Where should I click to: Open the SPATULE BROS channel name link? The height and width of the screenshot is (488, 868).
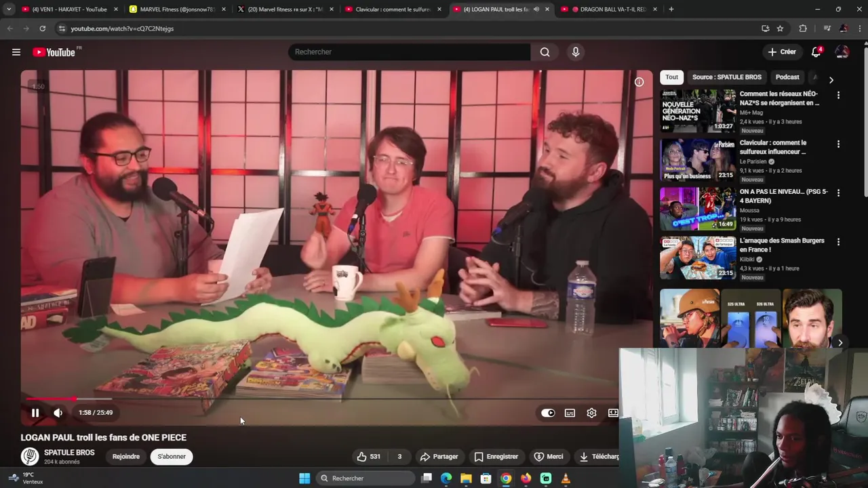click(x=69, y=453)
